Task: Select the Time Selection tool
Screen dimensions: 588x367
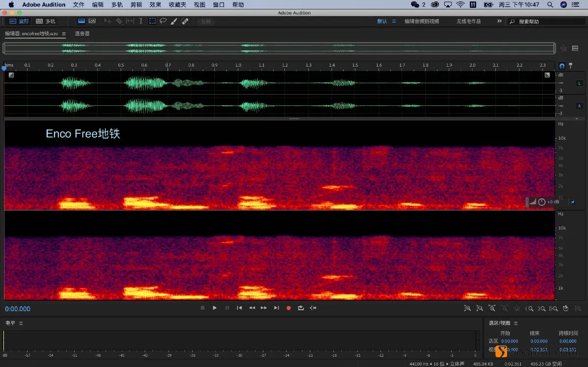Action: [141, 22]
